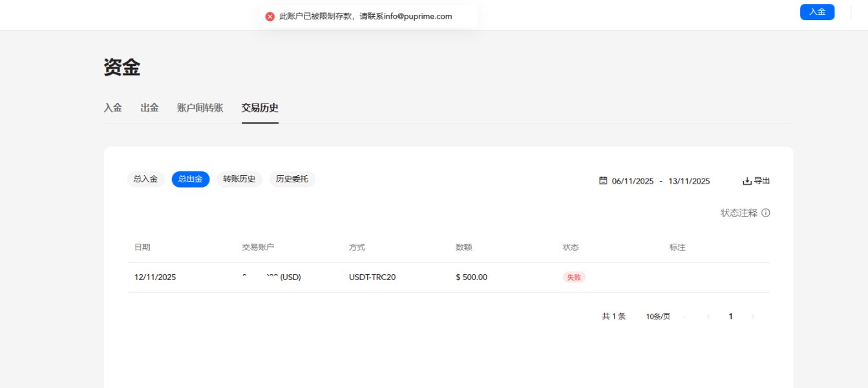Select the 总出金 filter pill
This screenshot has height=388, width=868.
[x=191, y=179]
